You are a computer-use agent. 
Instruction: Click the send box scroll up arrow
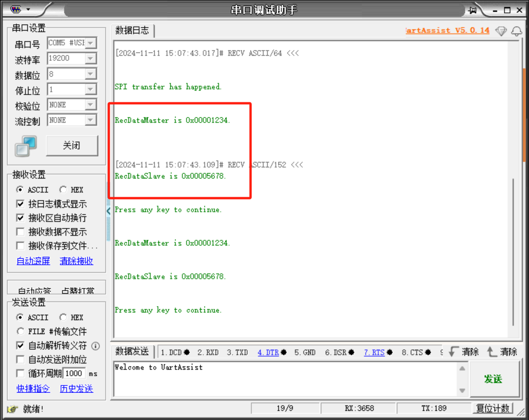[462, 368]
